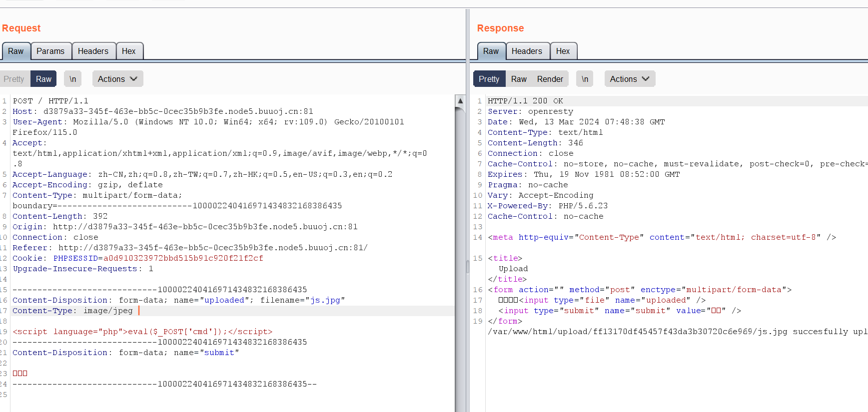Switch to Request Raw tab
This screenshot has height=412, width=868.
[x=16, y=51]
